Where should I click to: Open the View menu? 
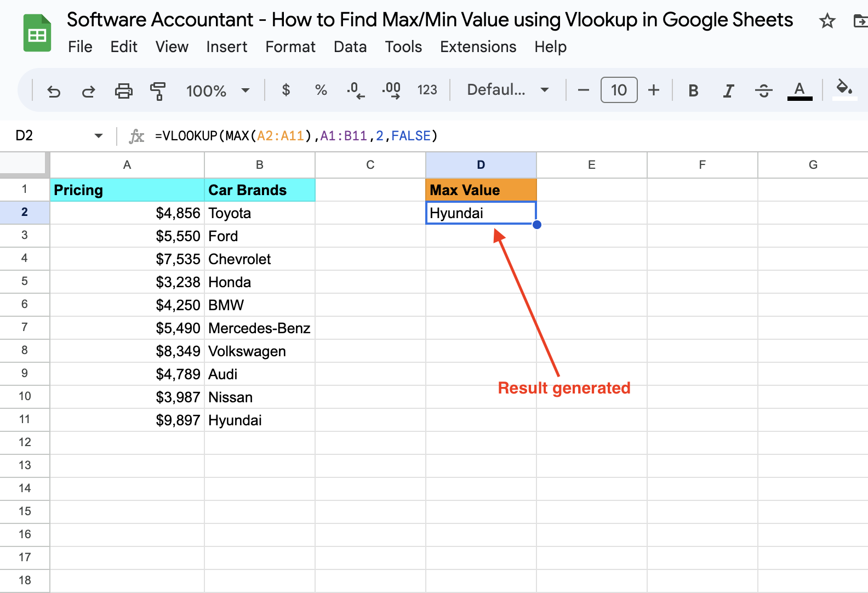click(172, 47)
